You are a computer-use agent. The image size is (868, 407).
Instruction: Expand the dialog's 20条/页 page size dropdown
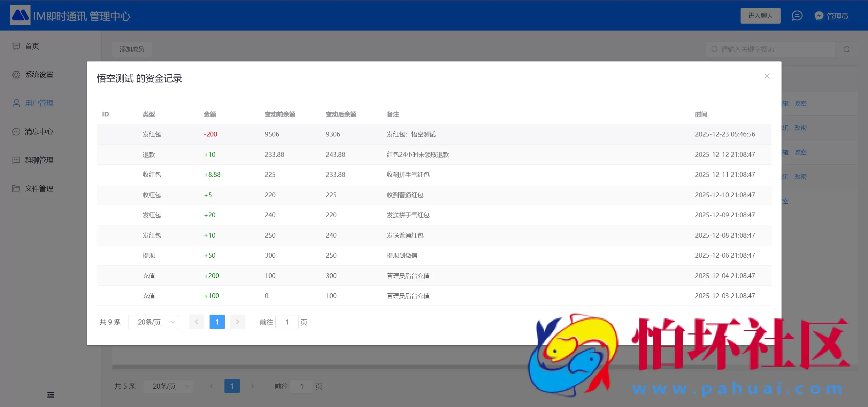pyautogui.click(x=154, y=322)
